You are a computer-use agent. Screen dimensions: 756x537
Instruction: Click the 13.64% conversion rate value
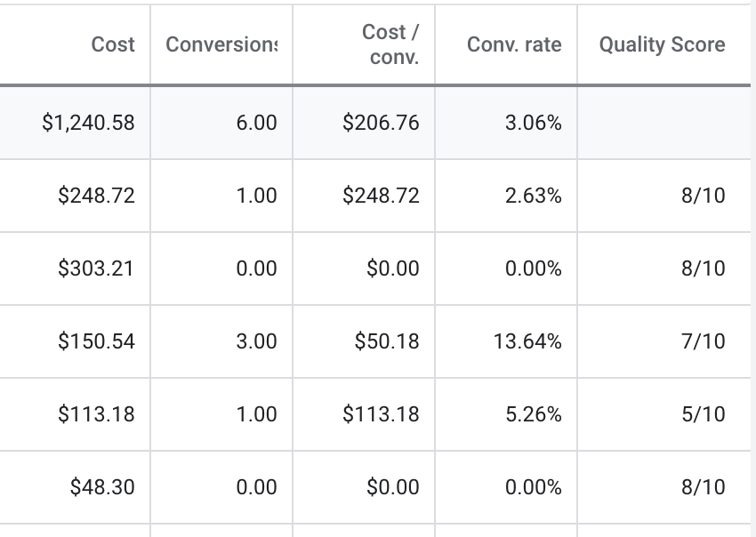[x=527, y=341]
